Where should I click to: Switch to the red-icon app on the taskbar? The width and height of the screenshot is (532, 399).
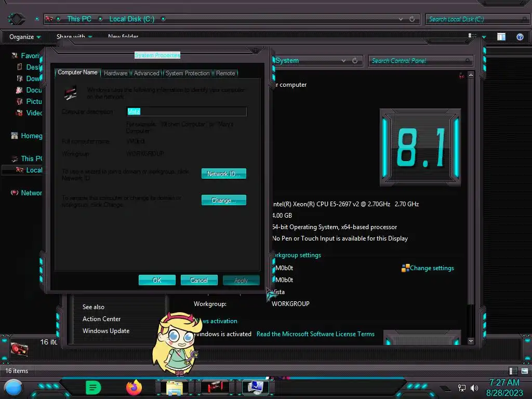215,388
